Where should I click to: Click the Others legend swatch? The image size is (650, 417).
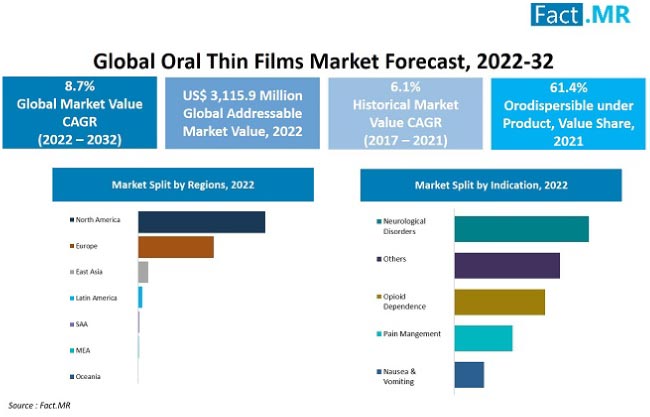(x=379, y=259)
